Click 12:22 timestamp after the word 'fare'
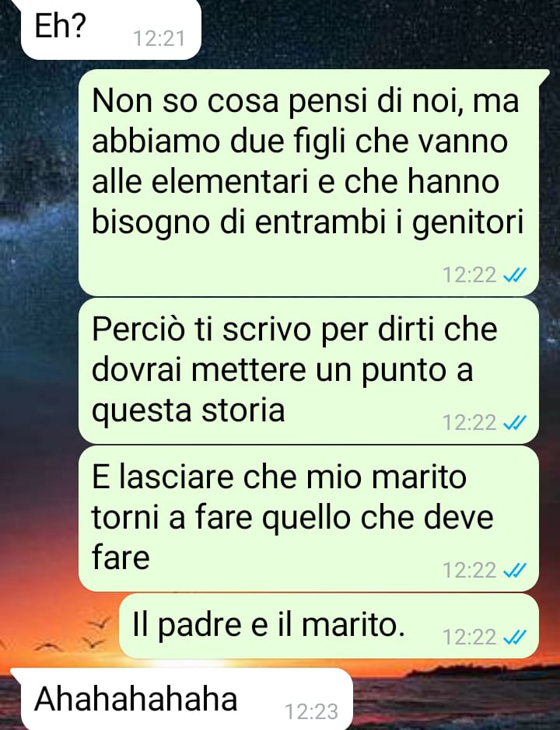Screen dimensions: 560x730 [x=469, y=571]
